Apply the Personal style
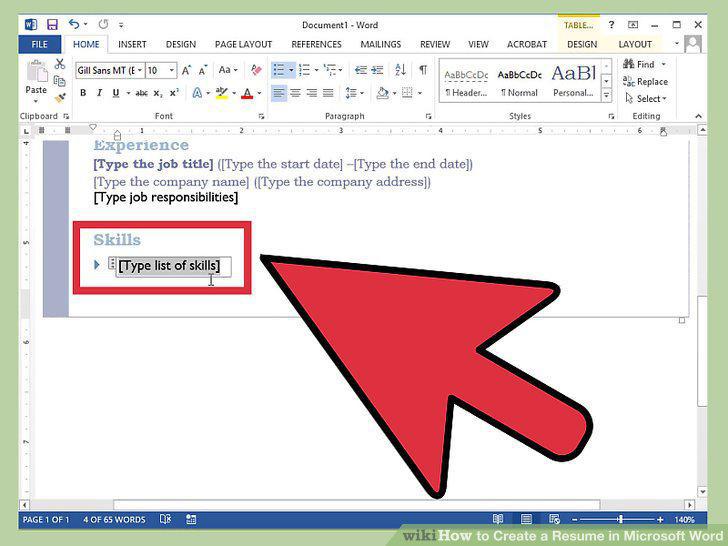This screenshot has width=728, height=546. pyautogui.click(x=573, y=83)
